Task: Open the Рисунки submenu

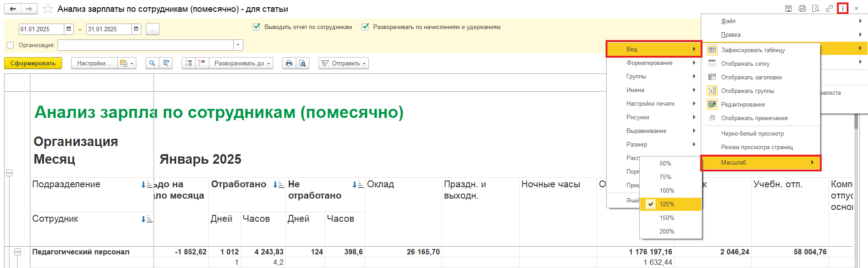Action: pyautogui.click(x=654, y=117)
